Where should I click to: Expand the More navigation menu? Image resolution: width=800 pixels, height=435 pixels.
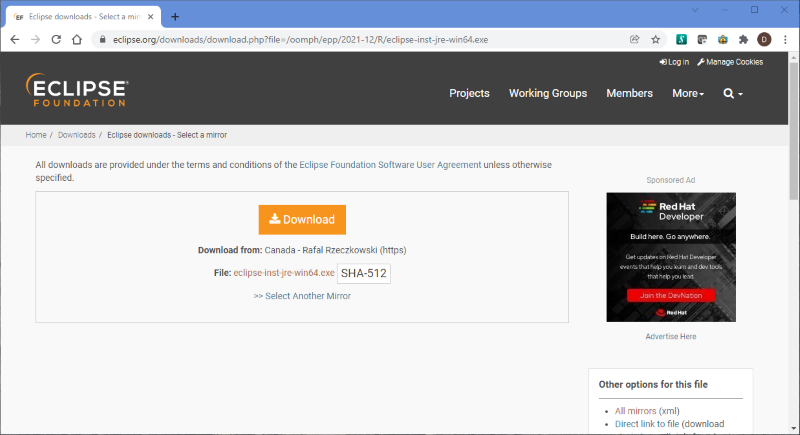click(x=688, y=93)
